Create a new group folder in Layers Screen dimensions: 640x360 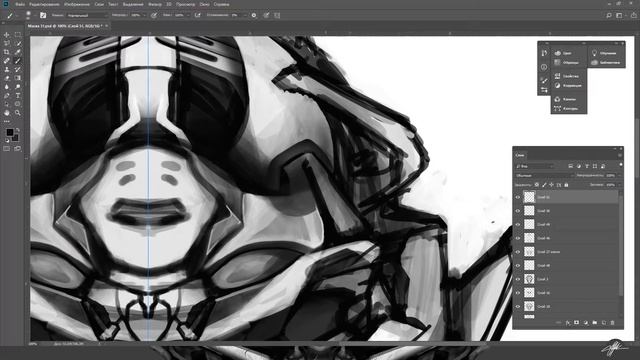tap(595, 322)
